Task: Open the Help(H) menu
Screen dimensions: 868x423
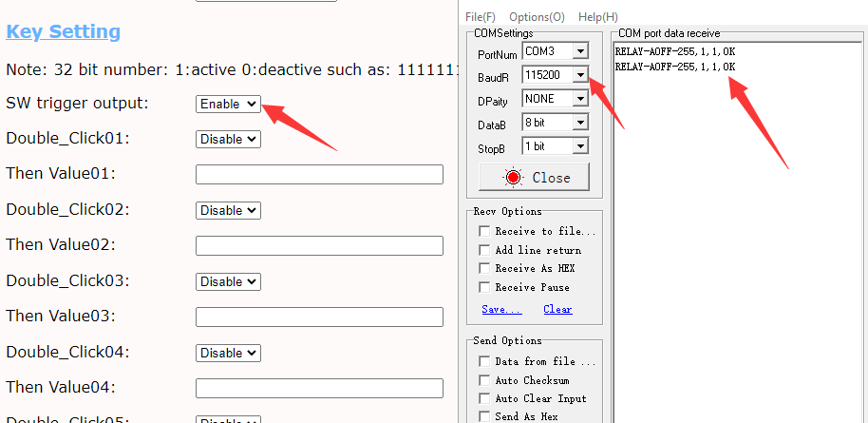Action: (598, 17)
